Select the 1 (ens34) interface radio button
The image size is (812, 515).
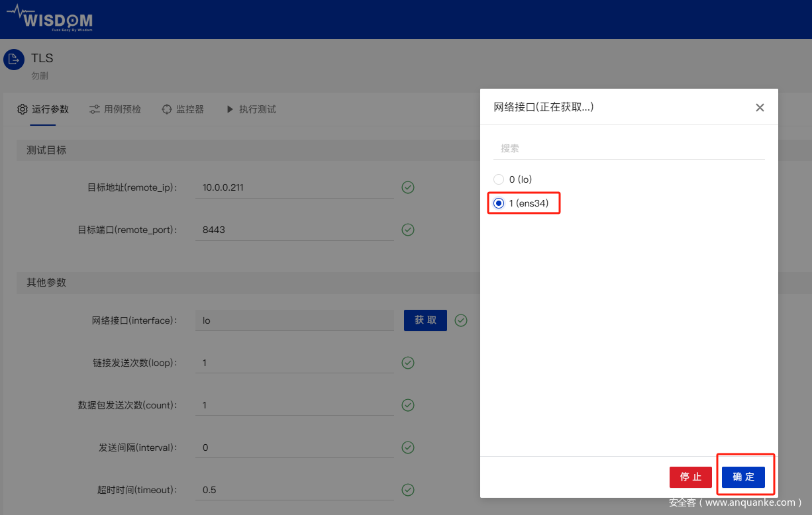click(499, 203)
